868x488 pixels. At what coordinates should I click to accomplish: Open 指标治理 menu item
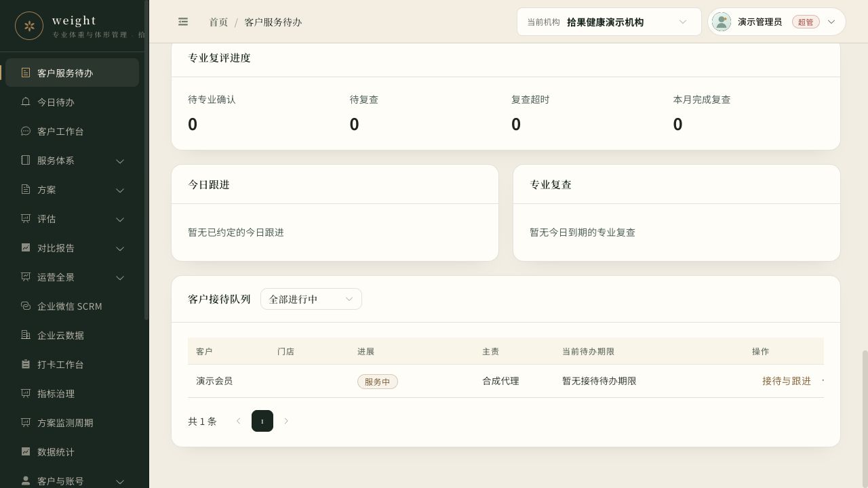pos(72,393)
